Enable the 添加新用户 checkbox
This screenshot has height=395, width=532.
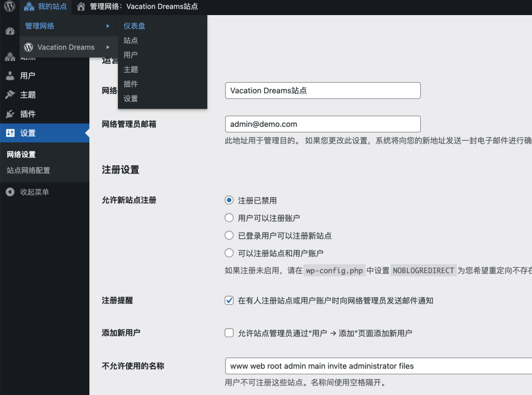tap(229, 333)
